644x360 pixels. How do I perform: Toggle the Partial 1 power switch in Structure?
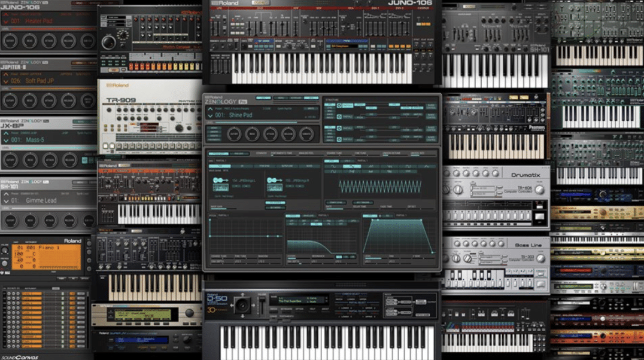[339, 105]
